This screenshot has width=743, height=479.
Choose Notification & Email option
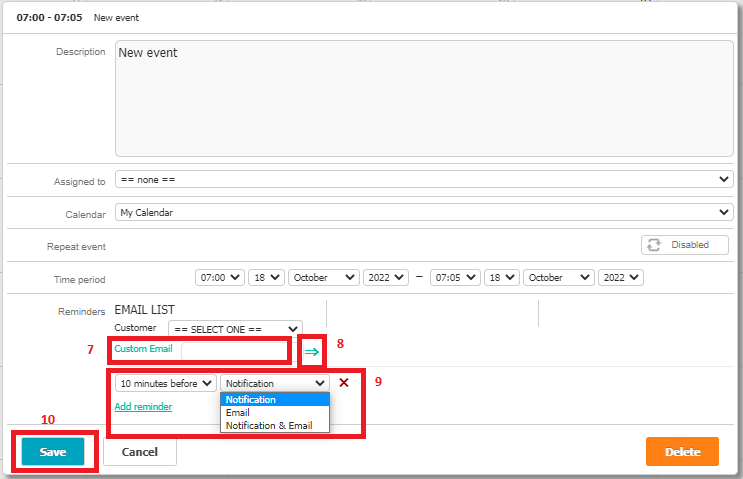coord(268,425)
